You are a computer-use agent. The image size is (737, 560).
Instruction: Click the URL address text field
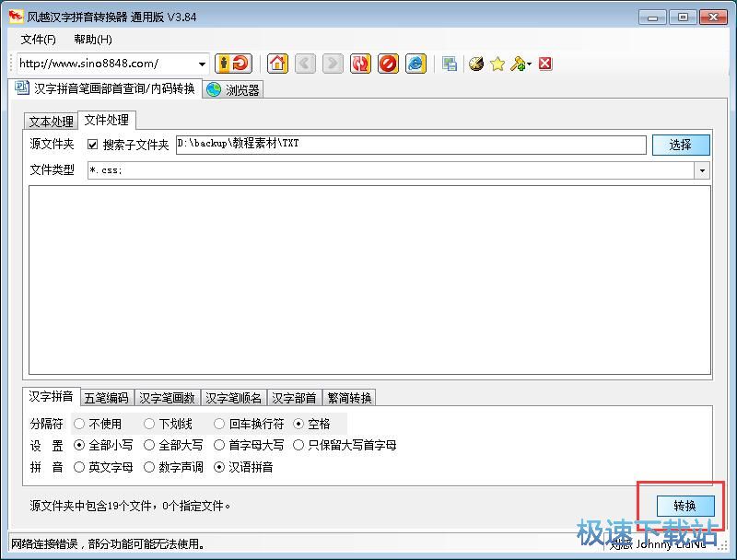click(106, 64)
